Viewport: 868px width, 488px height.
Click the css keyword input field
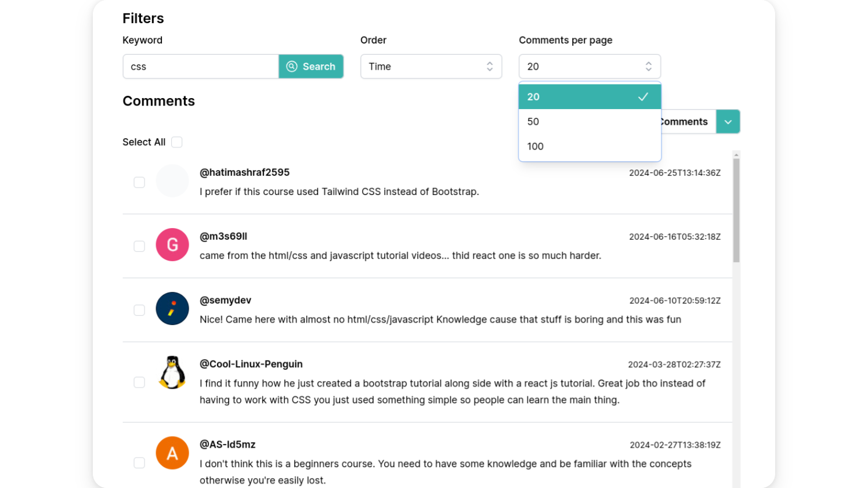(x=201, y=67)
